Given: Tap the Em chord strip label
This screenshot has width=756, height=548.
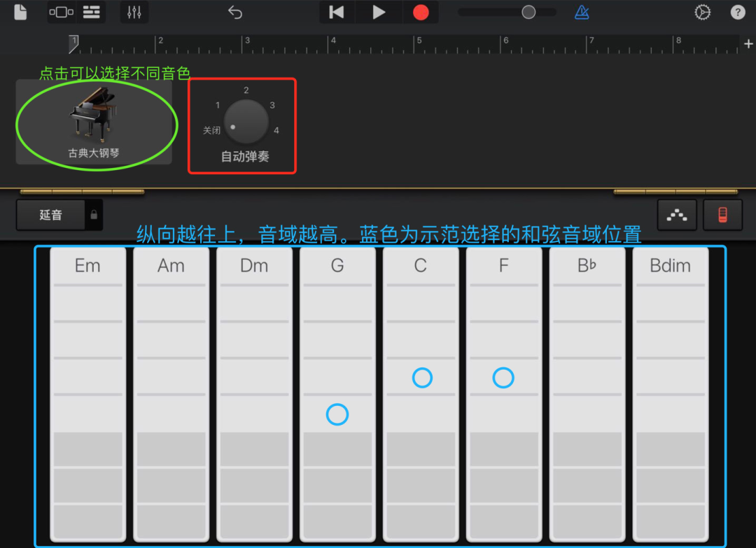Looking at the screenshot, I should pyautogui.click(x=87, y=266).
